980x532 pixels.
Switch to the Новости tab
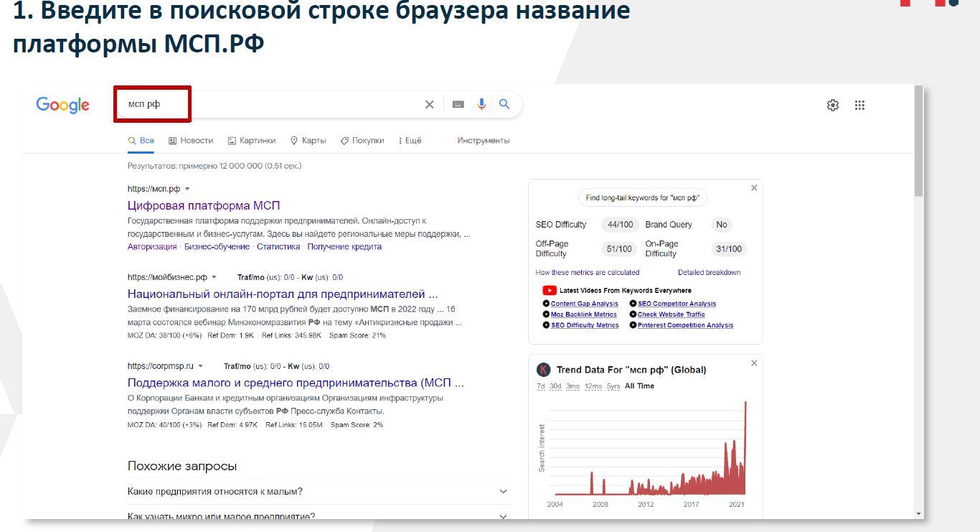click(x=191, y=141)
